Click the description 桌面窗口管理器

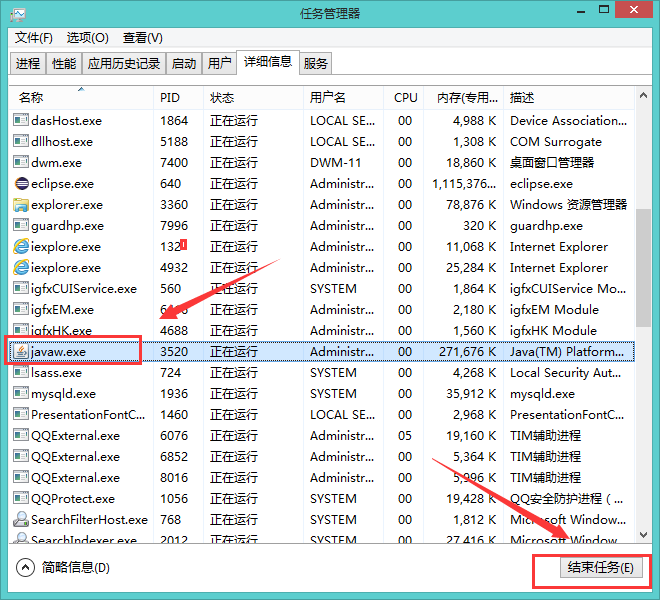point(552,163)
